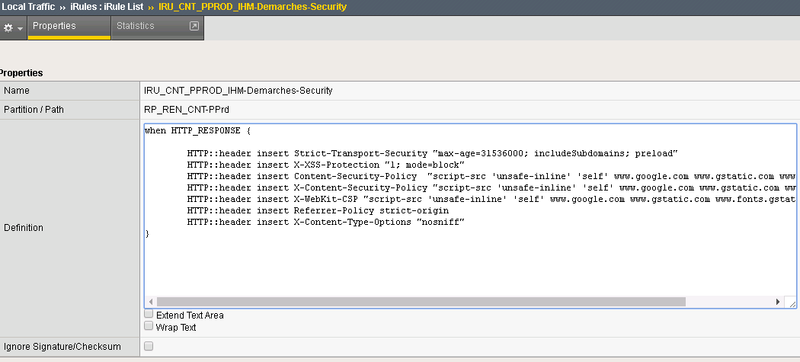The image size is (800, 362).
Task: Click the 'when HTTP_RESPONSE {' line
Action: [x=198, y=131]
